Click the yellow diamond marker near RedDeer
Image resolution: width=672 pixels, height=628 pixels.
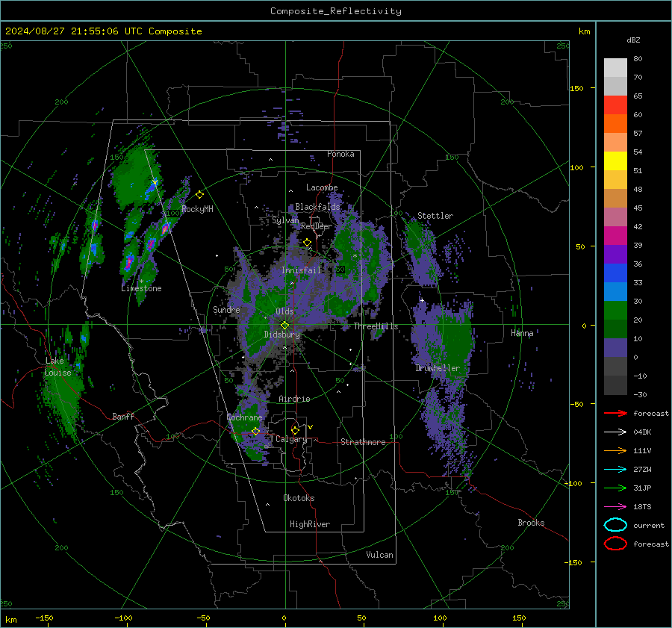click(x=307, y=243)
